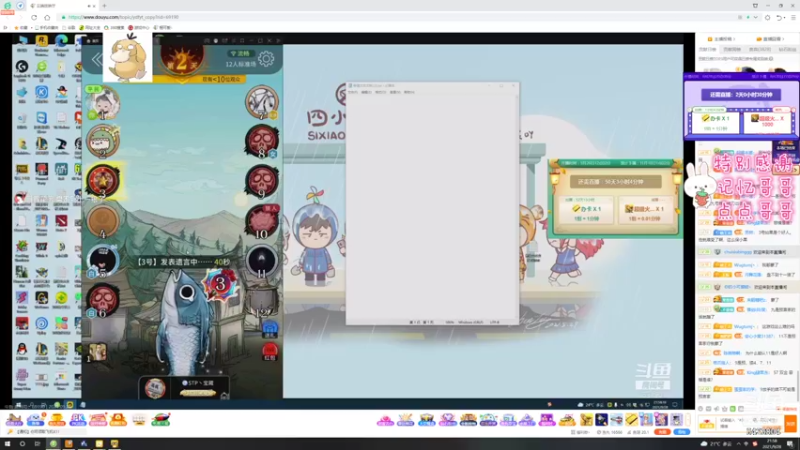Screen dimensions: 800x450
Task: Select highlighted player 3 star avatar
Action: point(104,181)
